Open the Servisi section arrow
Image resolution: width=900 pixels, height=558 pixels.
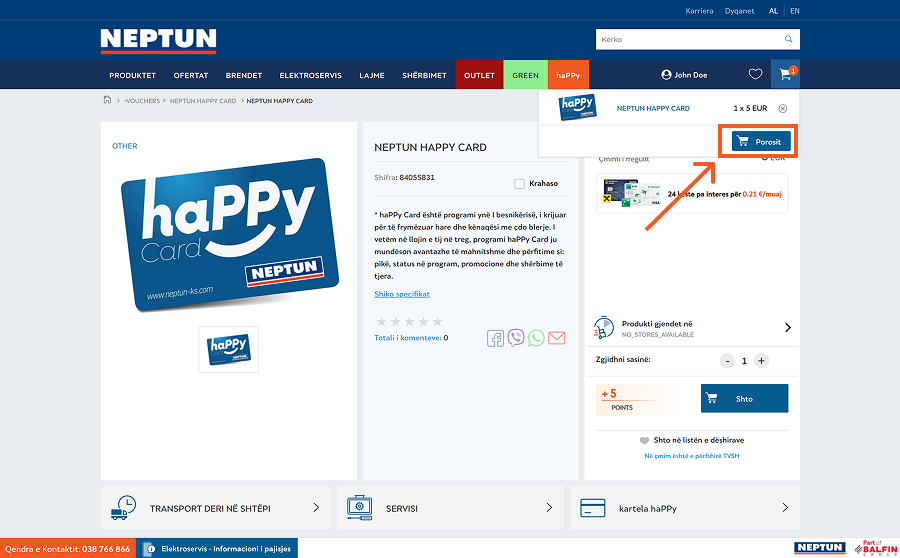point(549,508)
